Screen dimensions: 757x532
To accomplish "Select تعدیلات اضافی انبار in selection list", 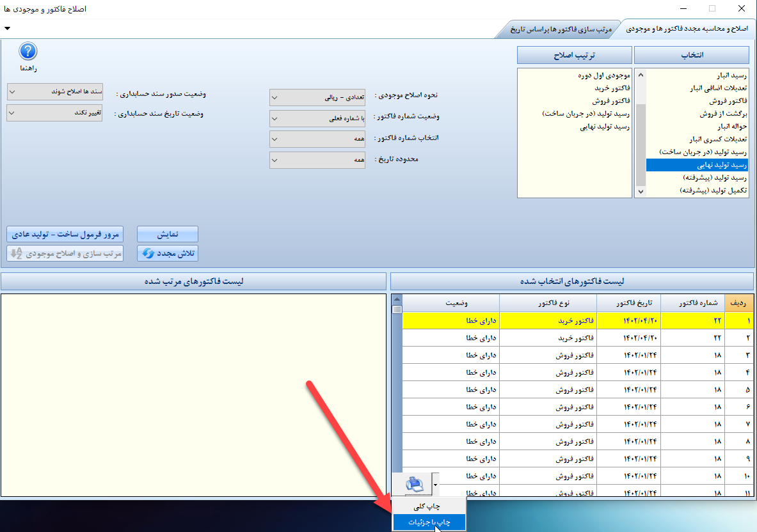I will (x=697, y=88).
